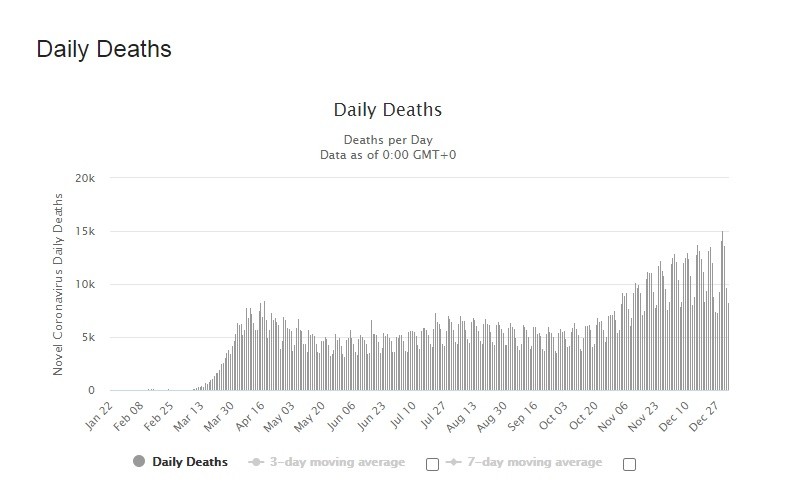Click the large Daily Deaths page heading
The width and height of the screenshot is (811, 500).
coord(104,49)
